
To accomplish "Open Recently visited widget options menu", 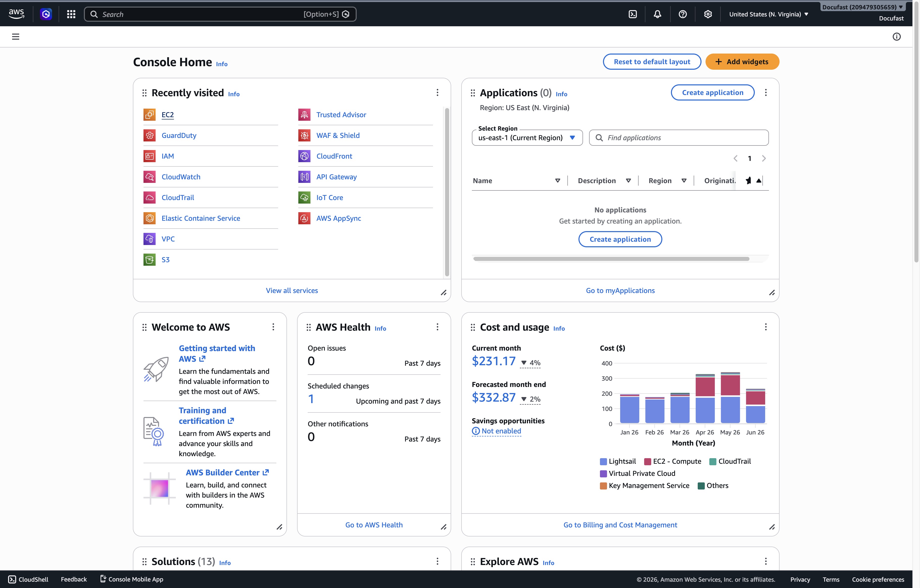I will pyautogui.click(x=438, y=93).
